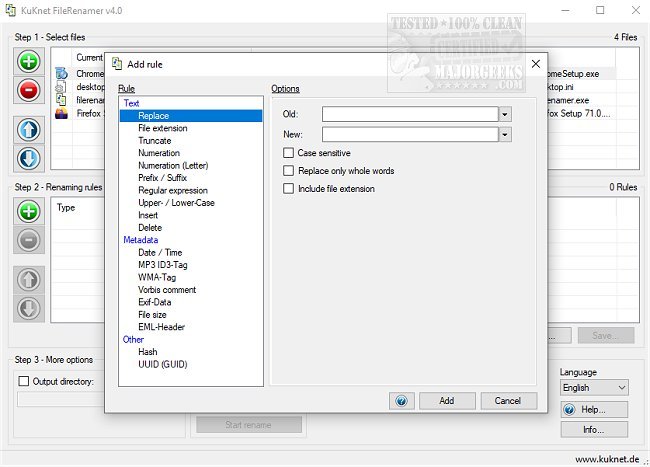This screenshot has width=650, height=467.
Task: Click desktop.ini file icon in list
Action: coord(61,87)
